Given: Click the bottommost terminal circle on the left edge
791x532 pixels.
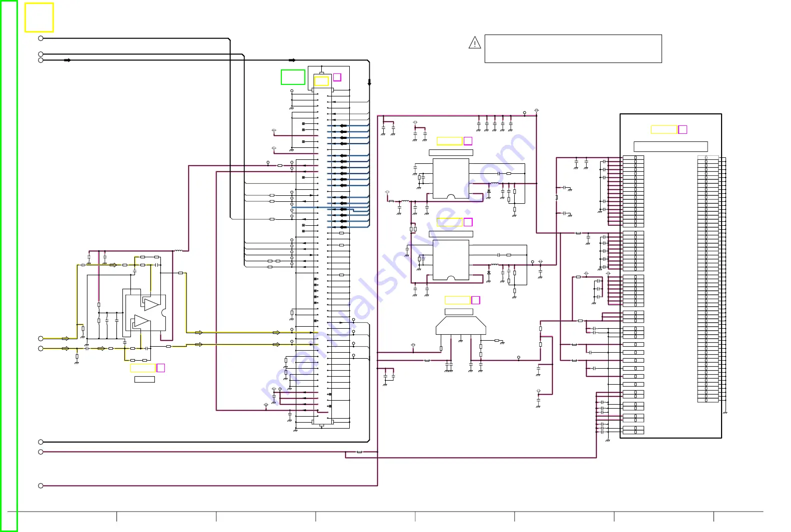Looking at the screenshot, I should (41, 486).
